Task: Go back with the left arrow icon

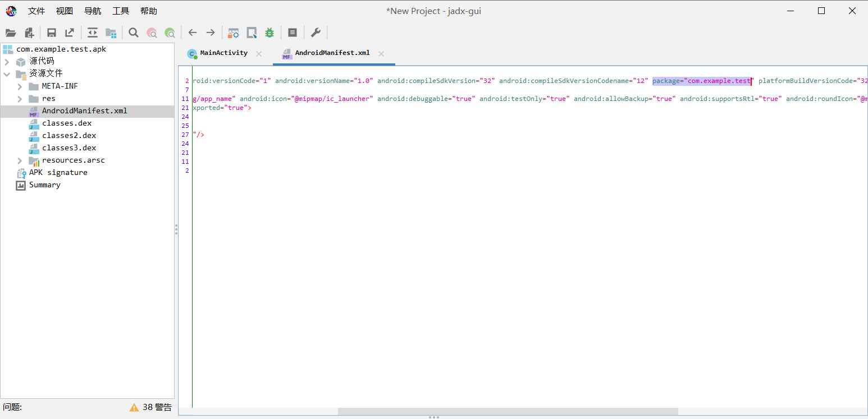Action: coord(193,33)
